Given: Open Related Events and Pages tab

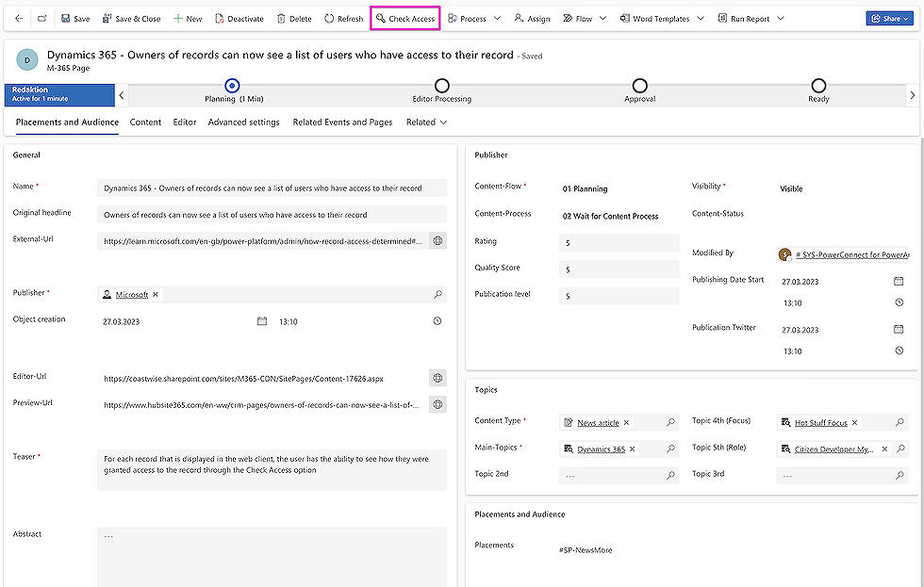Looking at the screenshot, I should pyautogui.click(x=342, y=122).
